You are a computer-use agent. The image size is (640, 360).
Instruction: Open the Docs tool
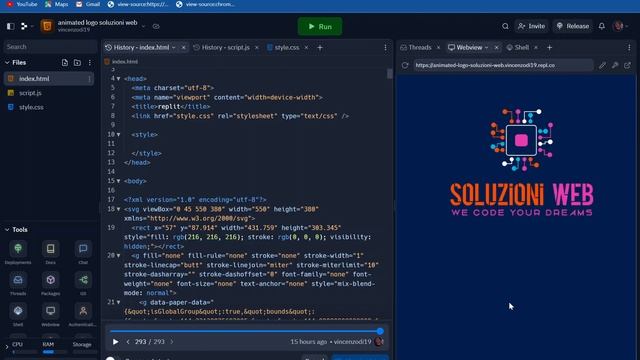pos(51,249)
